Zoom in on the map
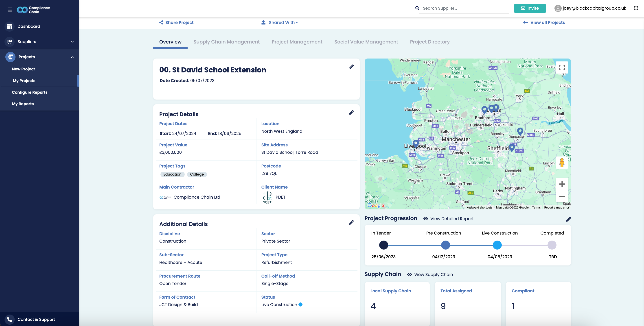This screenshot has height=326, width=644. click(x=562, y=184)
